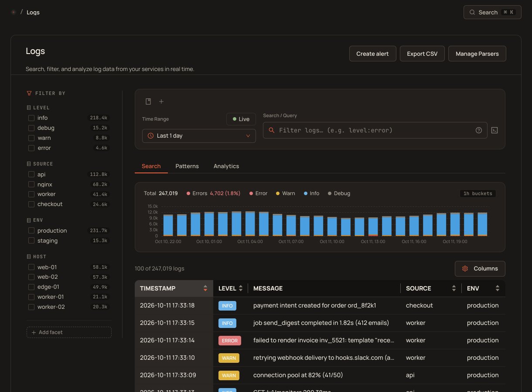Check the worker source filter
The height and width of the screenshot is (392, 532).
[x=31, y=194]
